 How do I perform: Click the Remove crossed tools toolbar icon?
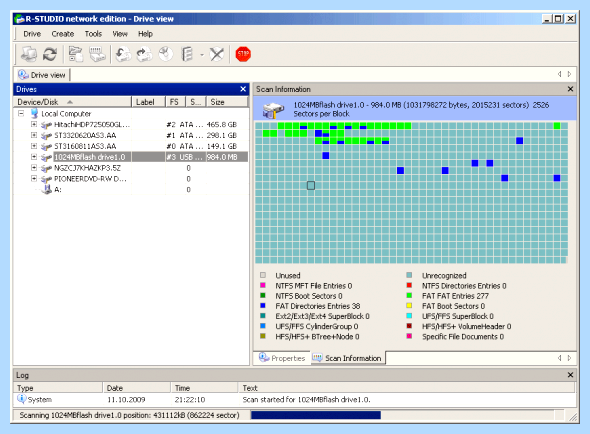(217, 54)
